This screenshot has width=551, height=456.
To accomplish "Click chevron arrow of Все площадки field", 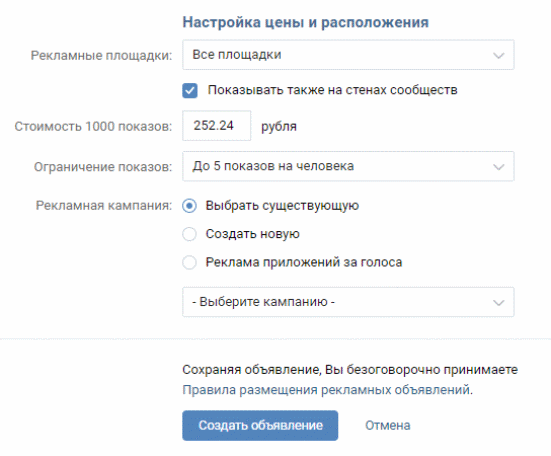I will [498, 56].
